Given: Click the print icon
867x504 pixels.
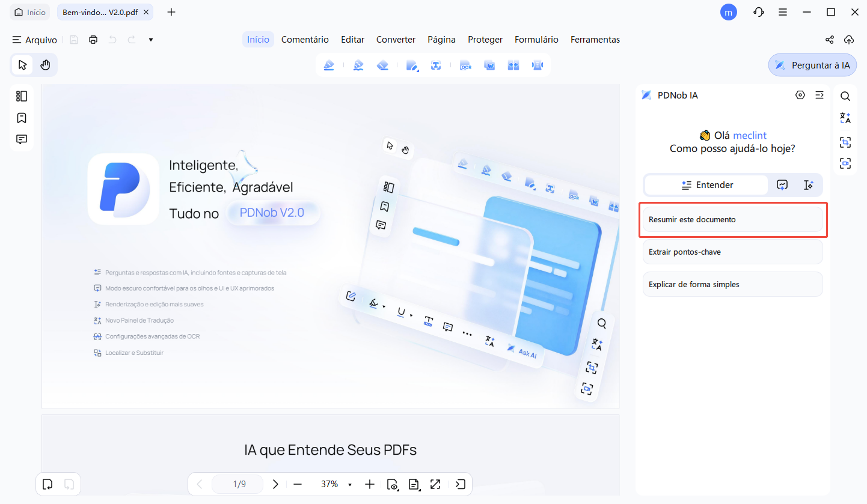Looking at the screenshot, I should tap(93, 40).
